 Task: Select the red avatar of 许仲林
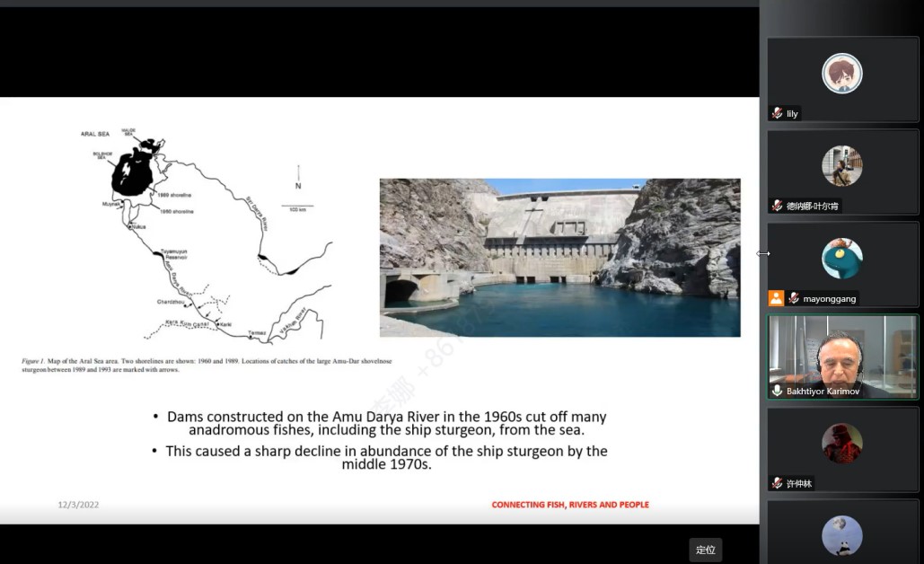coord(841,444)
